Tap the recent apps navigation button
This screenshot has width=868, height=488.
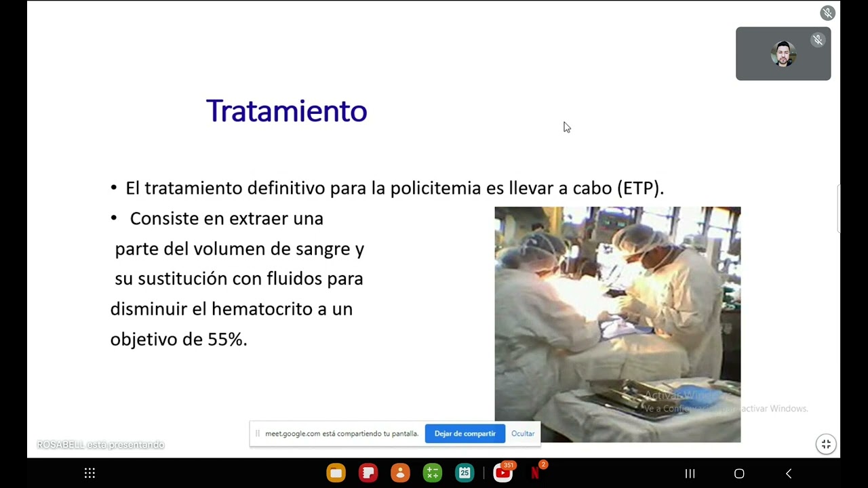690,473
